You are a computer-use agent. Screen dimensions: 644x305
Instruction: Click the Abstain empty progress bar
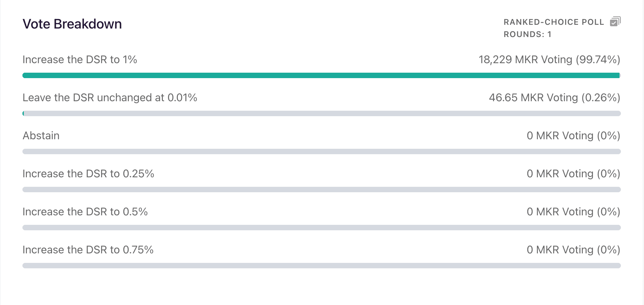pyautogui.click(x=321, y=151)
